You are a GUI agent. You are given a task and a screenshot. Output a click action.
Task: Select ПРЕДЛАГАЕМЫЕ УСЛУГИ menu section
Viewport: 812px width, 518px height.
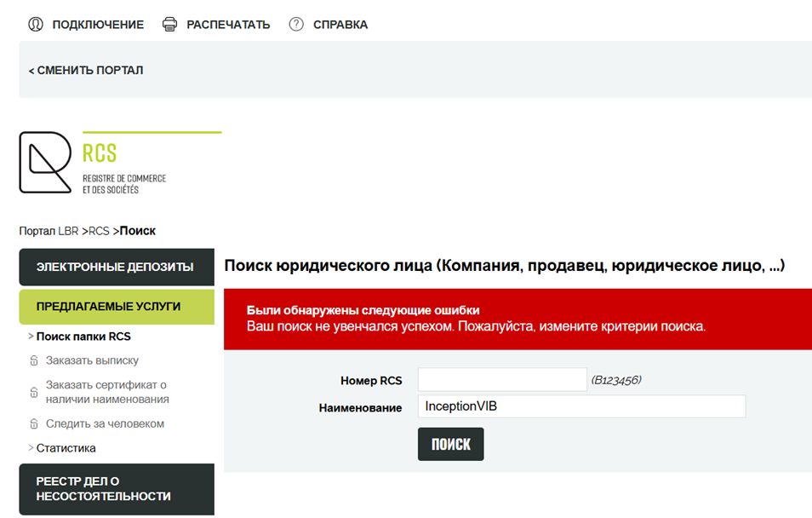point(117,307)
